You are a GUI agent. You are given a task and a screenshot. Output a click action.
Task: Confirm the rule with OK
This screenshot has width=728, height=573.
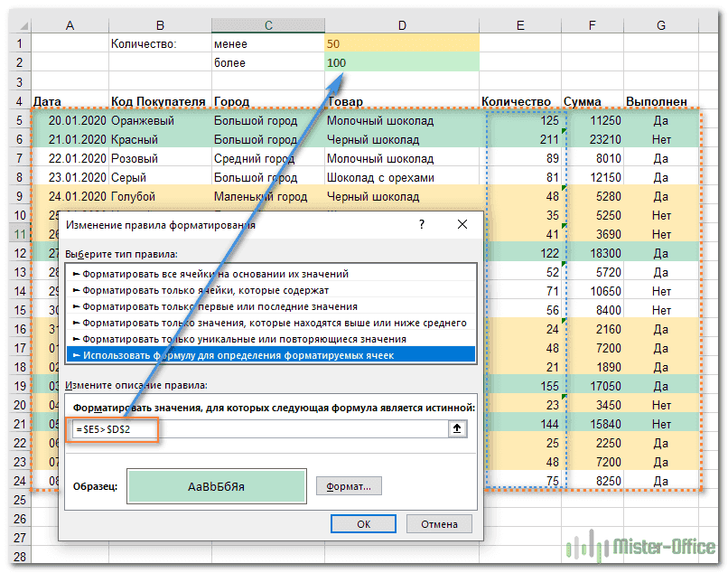point(363,523)
